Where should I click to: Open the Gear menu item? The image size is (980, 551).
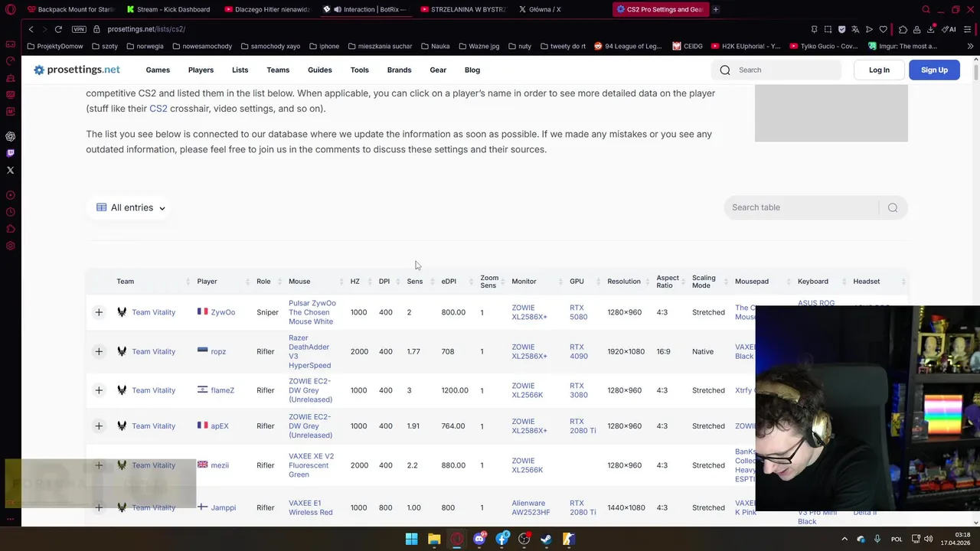coord(438,70)
